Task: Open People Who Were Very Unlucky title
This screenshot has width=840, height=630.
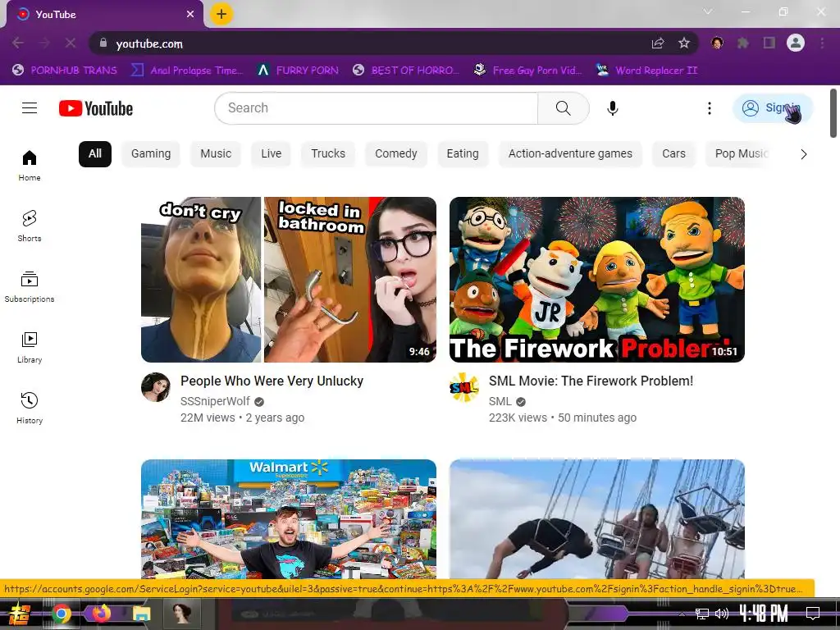Action: coord(272,381)
